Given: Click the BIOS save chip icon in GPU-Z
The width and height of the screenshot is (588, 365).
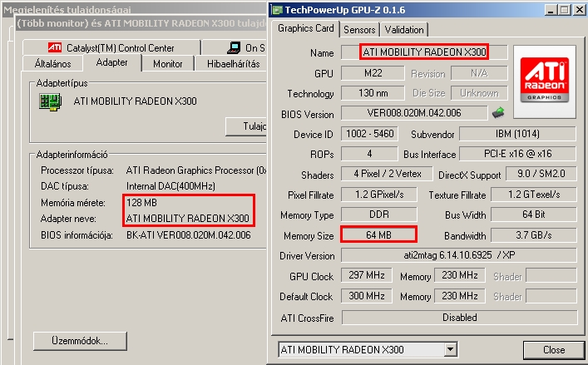Looking at the screenshot, I should 498,113.
